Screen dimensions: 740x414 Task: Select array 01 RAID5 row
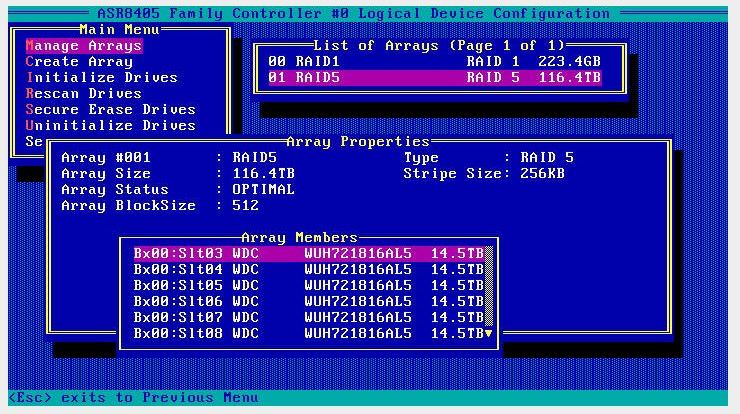[x=435, y=77]
